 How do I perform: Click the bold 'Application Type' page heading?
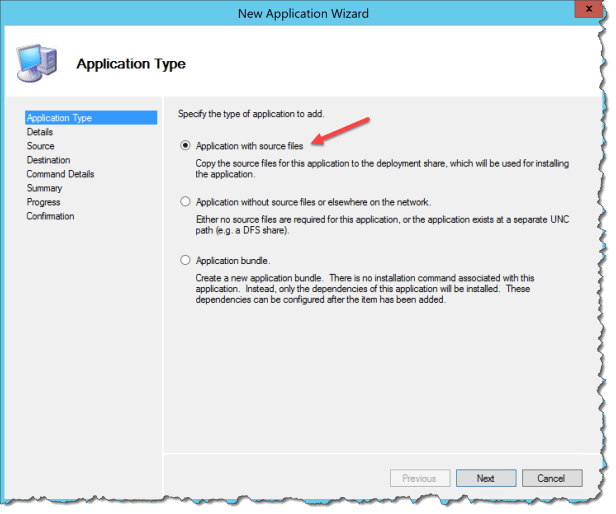tap(131, 64)
